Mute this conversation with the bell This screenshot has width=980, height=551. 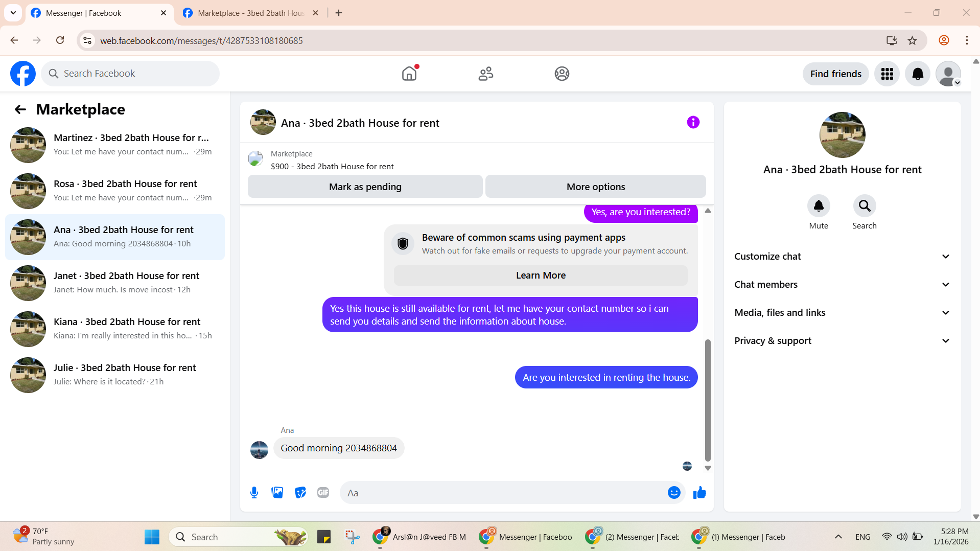(819, 206)
